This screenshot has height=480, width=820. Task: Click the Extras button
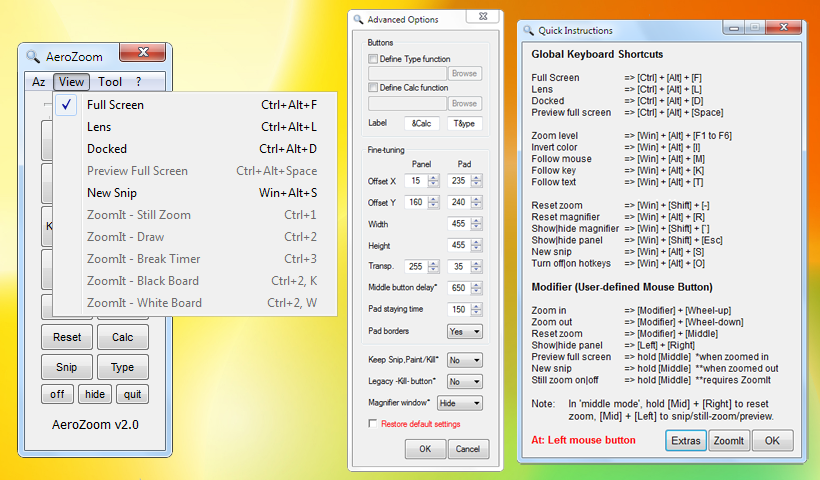[x=686, y=441]
